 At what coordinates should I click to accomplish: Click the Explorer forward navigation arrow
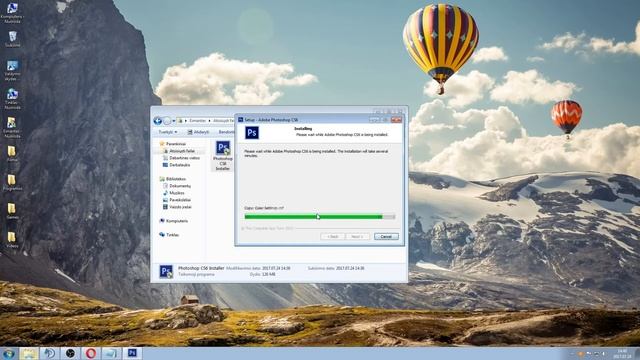tap(167, 120)
